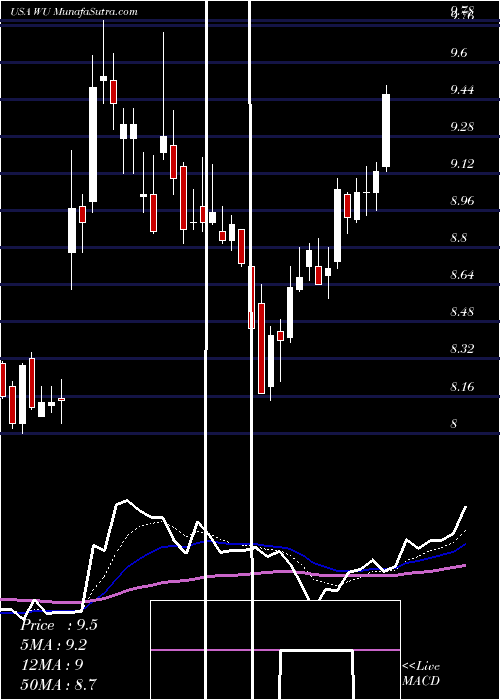The width and height of the screenshot is (500, 700).
Task: Select the 9.6 price axis label
Action: [459, 53]
